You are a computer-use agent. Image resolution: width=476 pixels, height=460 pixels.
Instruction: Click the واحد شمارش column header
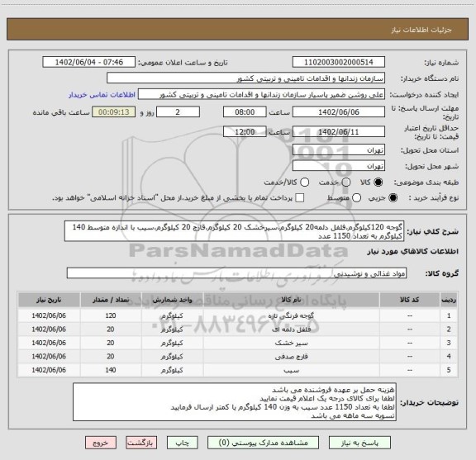click(x=172, y=300)
